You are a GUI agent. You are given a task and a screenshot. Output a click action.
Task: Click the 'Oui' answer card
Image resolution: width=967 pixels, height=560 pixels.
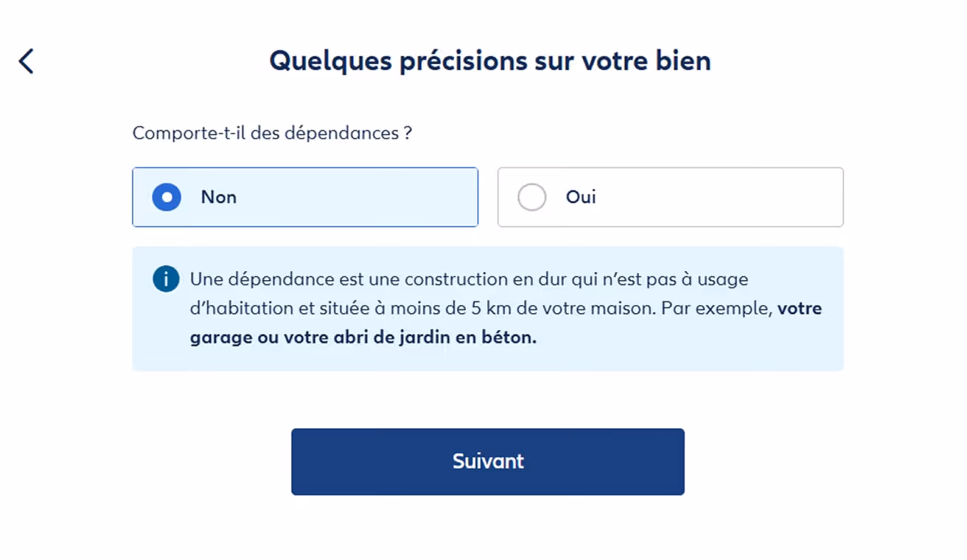[x=670, y=197]
